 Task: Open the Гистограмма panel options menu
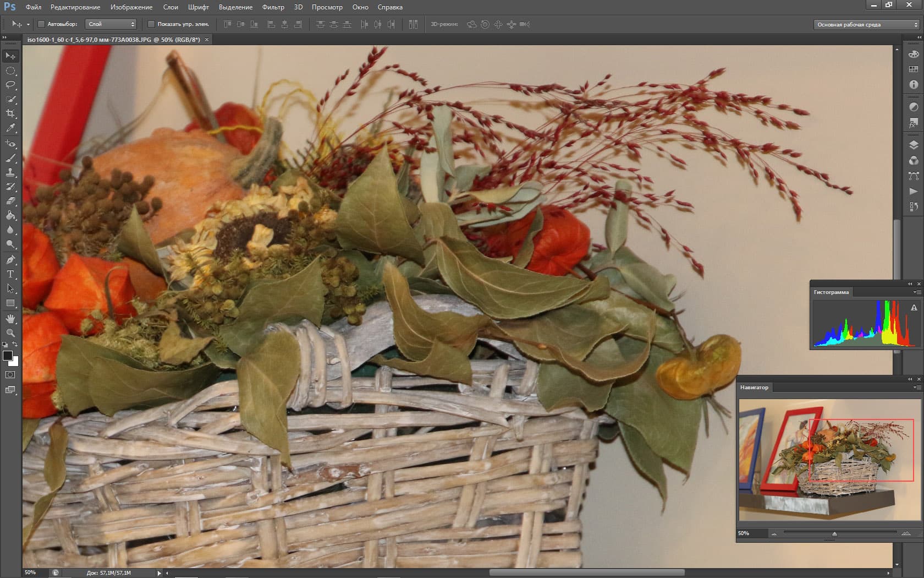pos(917,292)
